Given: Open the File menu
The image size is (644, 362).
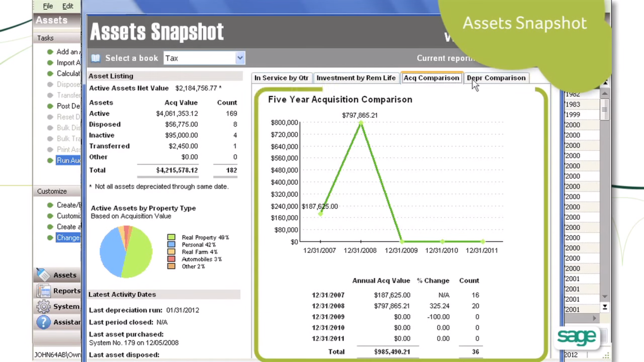Looking at the screenshot, I should [x=48, y=6].
